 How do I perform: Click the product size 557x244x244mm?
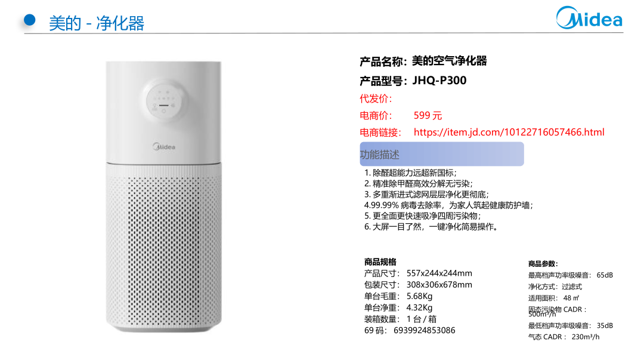coord(439,273)
